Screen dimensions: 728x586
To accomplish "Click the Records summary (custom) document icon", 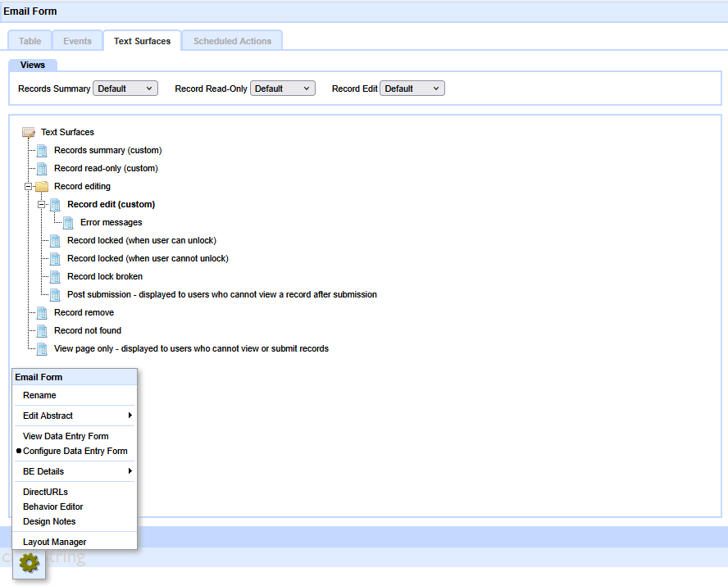I will (x=42, y=150).
